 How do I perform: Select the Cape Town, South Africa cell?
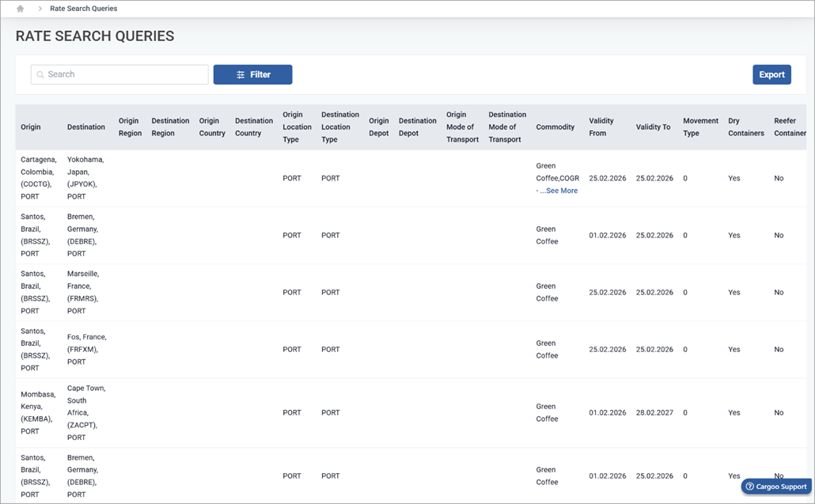point(86,412)
